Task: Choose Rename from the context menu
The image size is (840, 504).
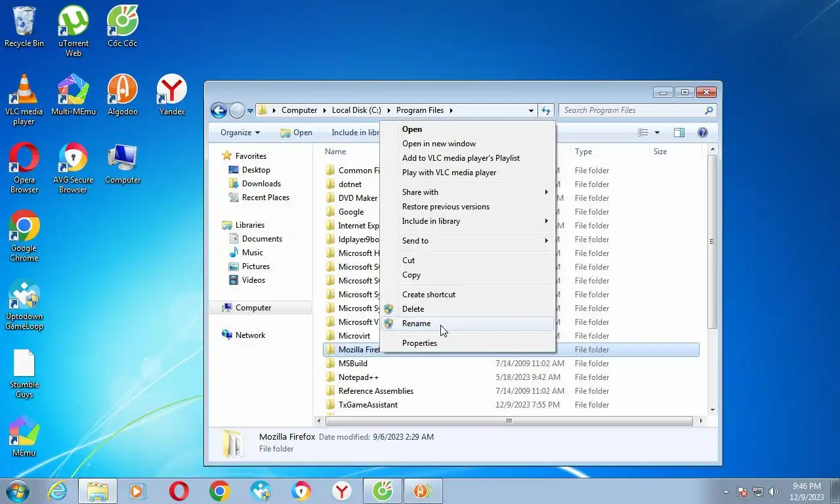Action: [x=468, y=324]
